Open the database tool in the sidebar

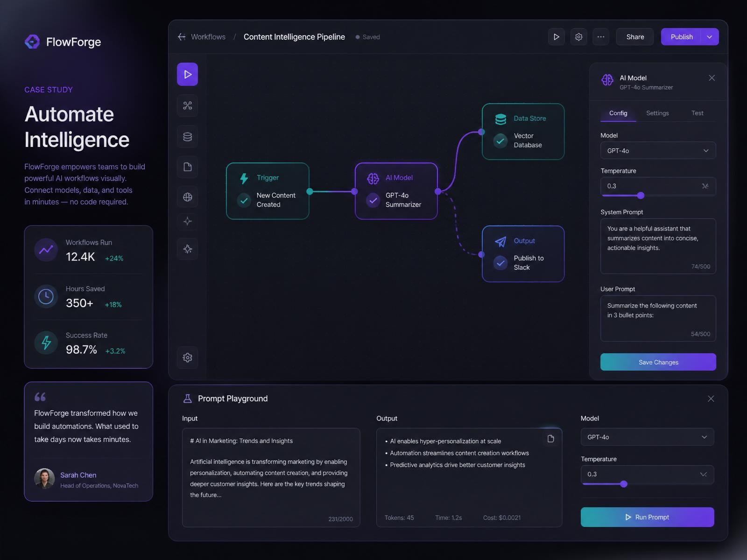(x=187, y=137)
